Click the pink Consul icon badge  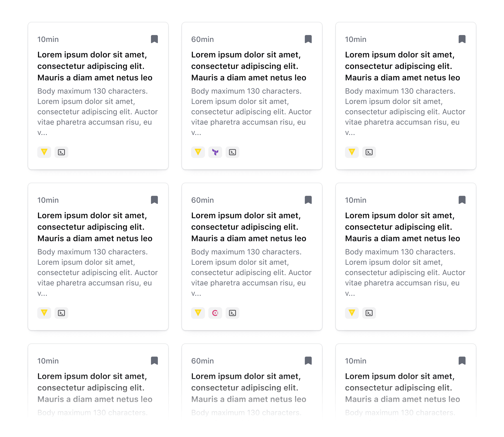[215, 313]
